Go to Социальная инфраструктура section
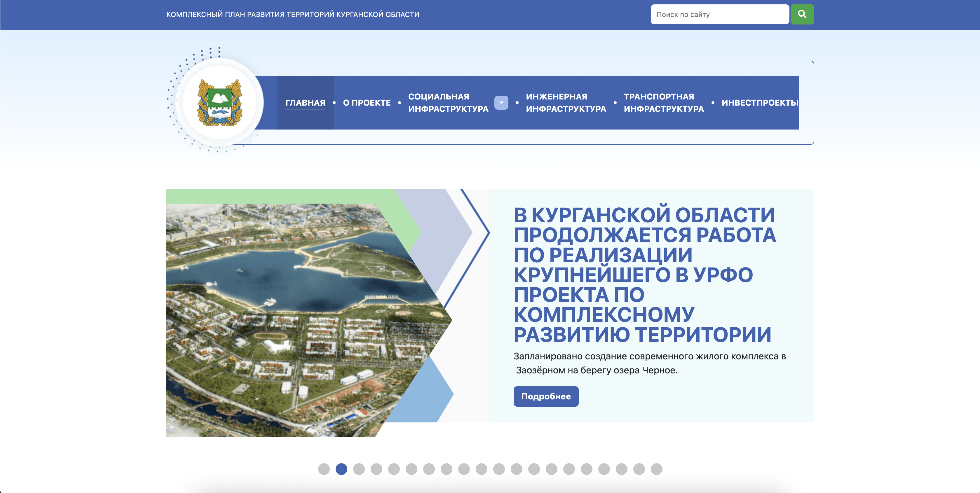 [448, 103]
